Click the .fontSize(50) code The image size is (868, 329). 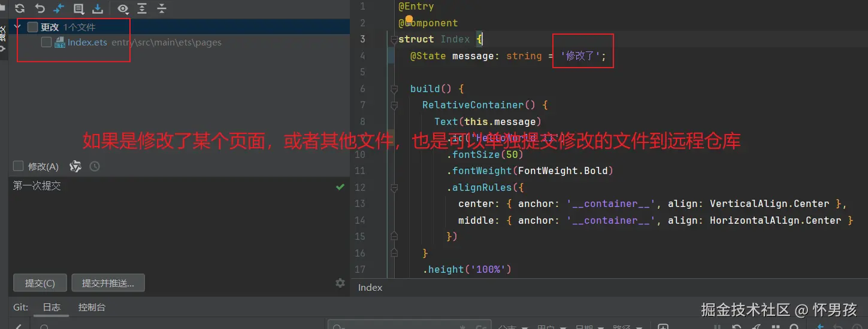point(485,154)
